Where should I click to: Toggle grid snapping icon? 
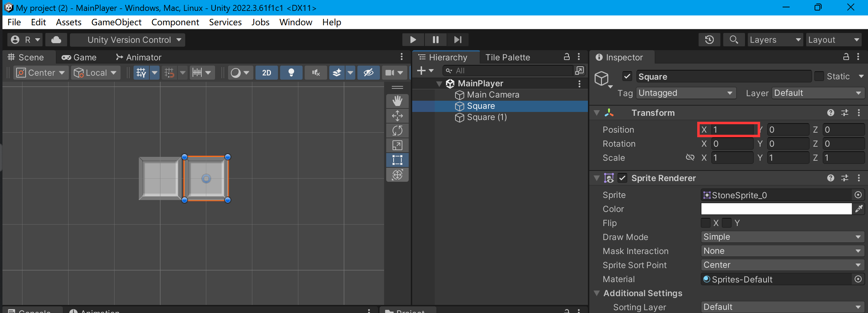point(169,73)
